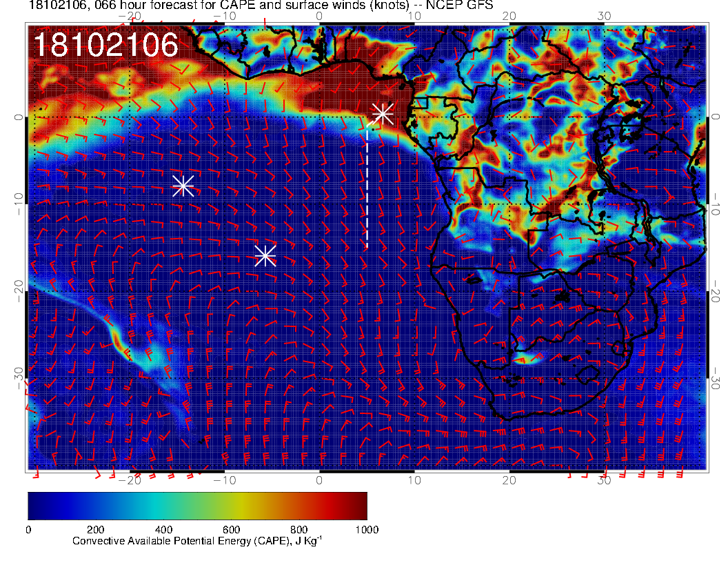Click the large white timestamp 18102106 label
Viewport: 728px width, 563px height.
point(106,45)
